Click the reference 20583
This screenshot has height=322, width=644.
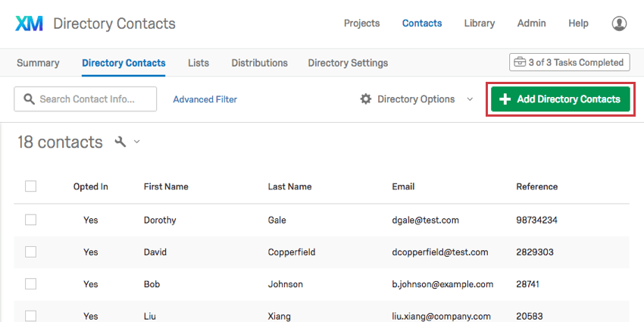click(530, 316)
